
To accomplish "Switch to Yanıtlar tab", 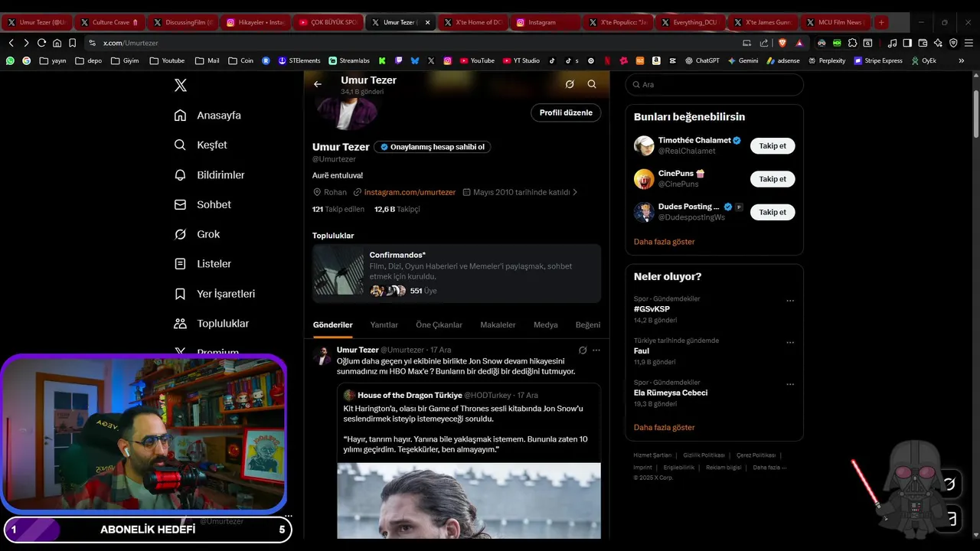I will 384,325.
